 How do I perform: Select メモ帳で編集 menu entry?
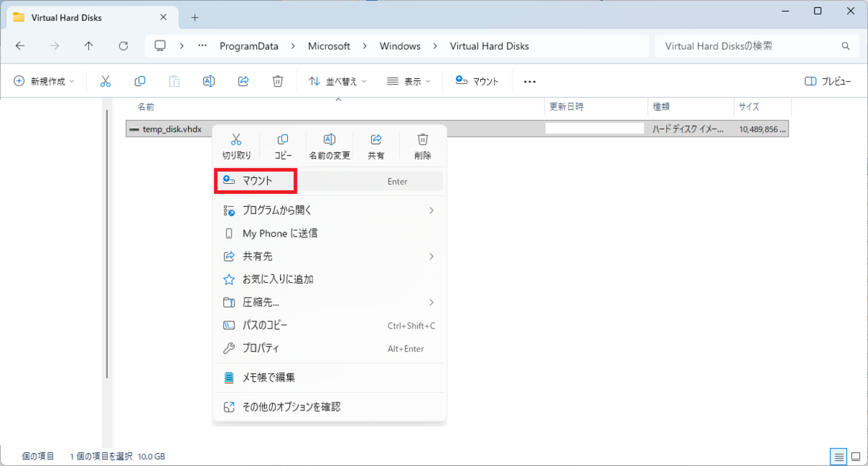point(329,377)
